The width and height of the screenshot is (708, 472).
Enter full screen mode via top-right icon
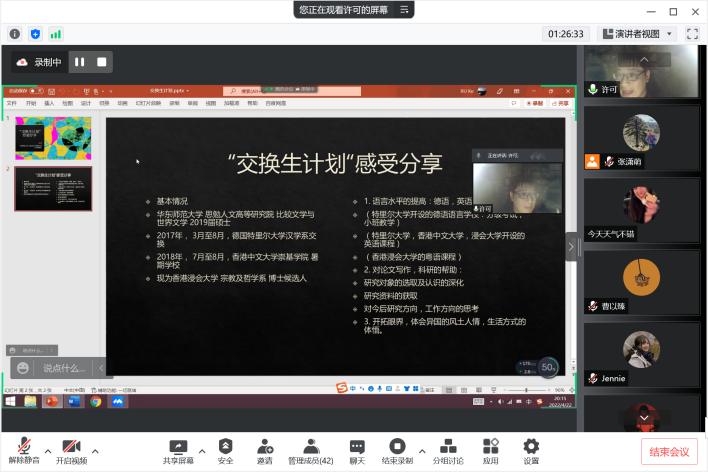pos(692,33)
